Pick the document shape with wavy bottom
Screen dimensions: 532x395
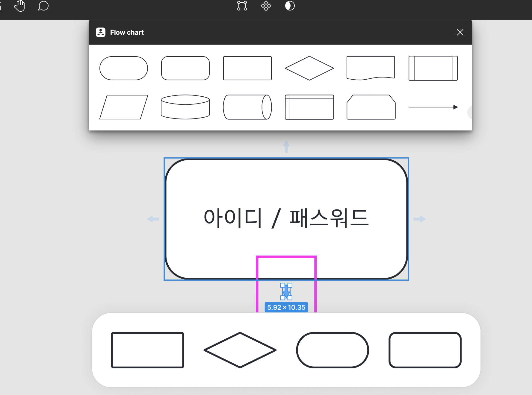click(371, 68)
